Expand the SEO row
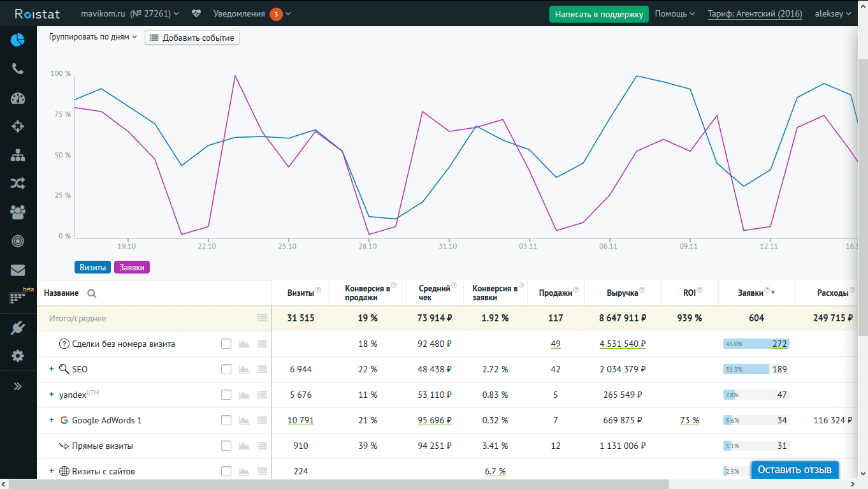The height and width of the screenshot is (489, 868). [x=52, y=369]
